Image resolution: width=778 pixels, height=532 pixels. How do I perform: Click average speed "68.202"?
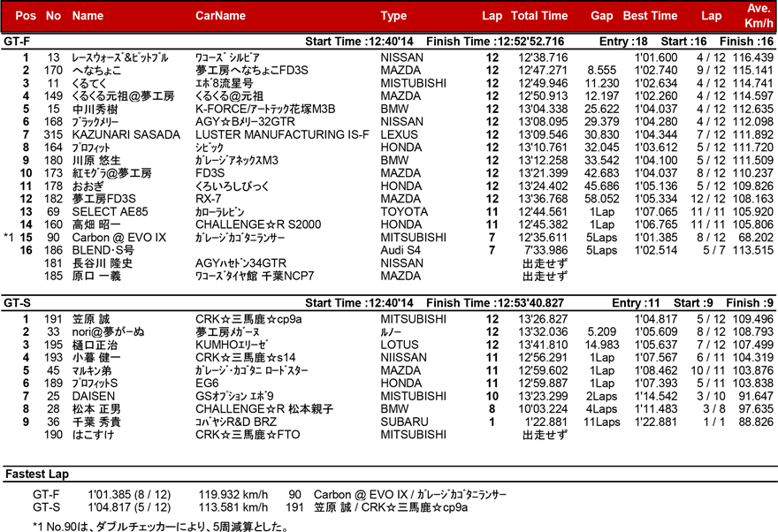pos(756,238)
